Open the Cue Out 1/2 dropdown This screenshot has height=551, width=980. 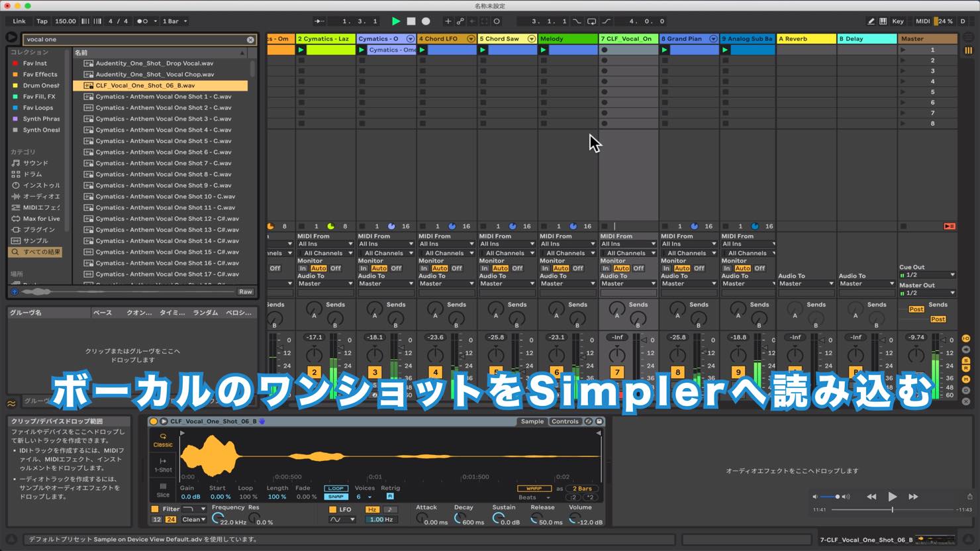[x=927, y=275]
